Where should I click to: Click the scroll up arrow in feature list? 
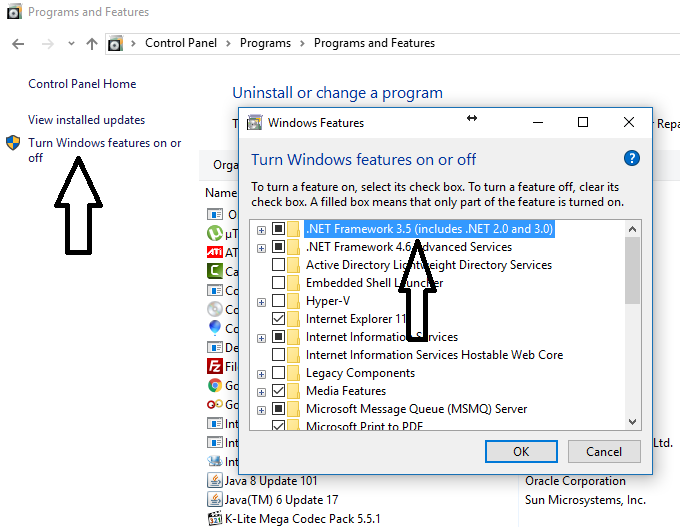coord(632,229)
